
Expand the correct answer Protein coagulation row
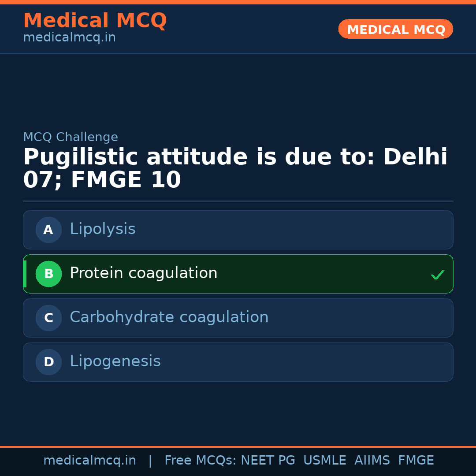tap(238, 274)
